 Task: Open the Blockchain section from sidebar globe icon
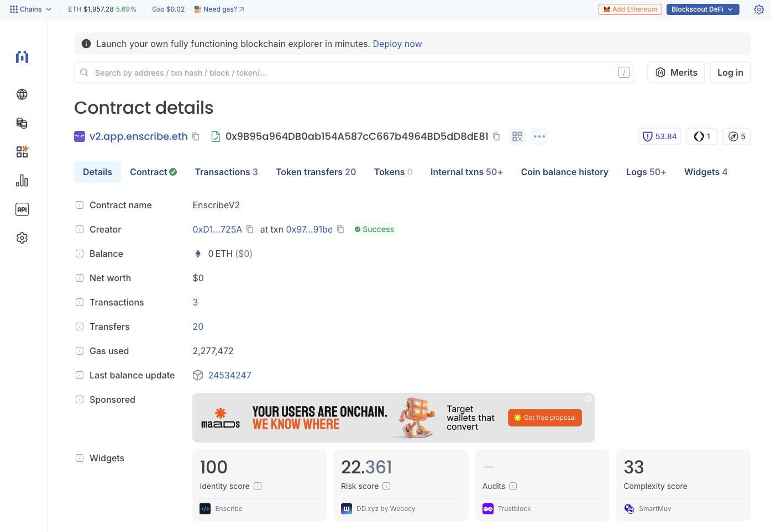(22, 94)
